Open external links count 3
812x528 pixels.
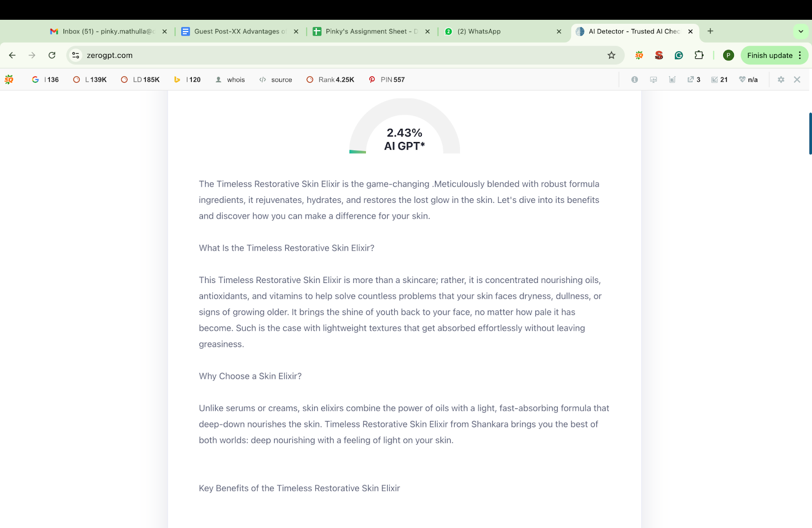pos(694,80)
